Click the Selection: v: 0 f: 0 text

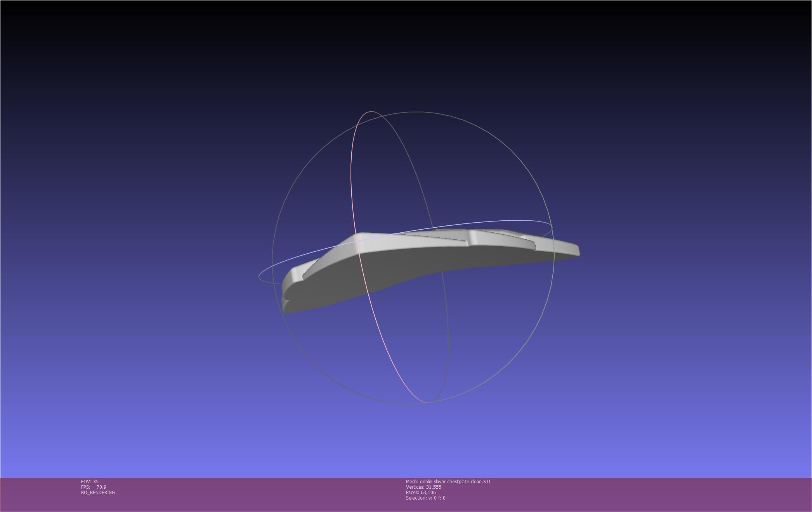pos(425,498)
